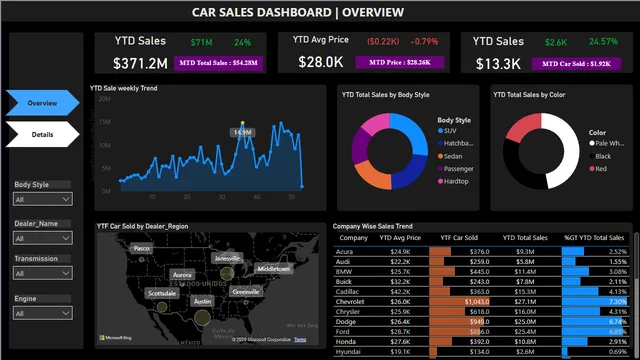This screenshot has width=640, height=360.
Task: Click the MTD Price : $28.26K badge
Action: [x=400, y=62]
